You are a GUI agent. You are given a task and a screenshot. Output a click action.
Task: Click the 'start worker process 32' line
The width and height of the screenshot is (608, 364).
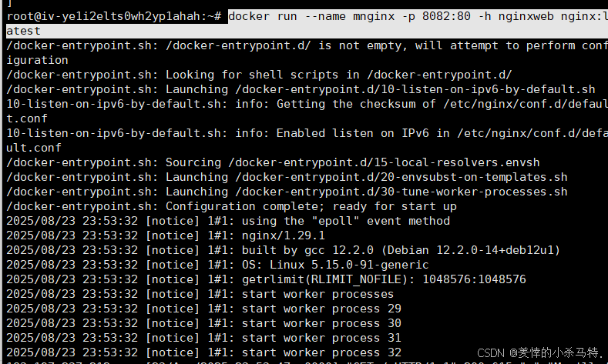coord(204,352)
